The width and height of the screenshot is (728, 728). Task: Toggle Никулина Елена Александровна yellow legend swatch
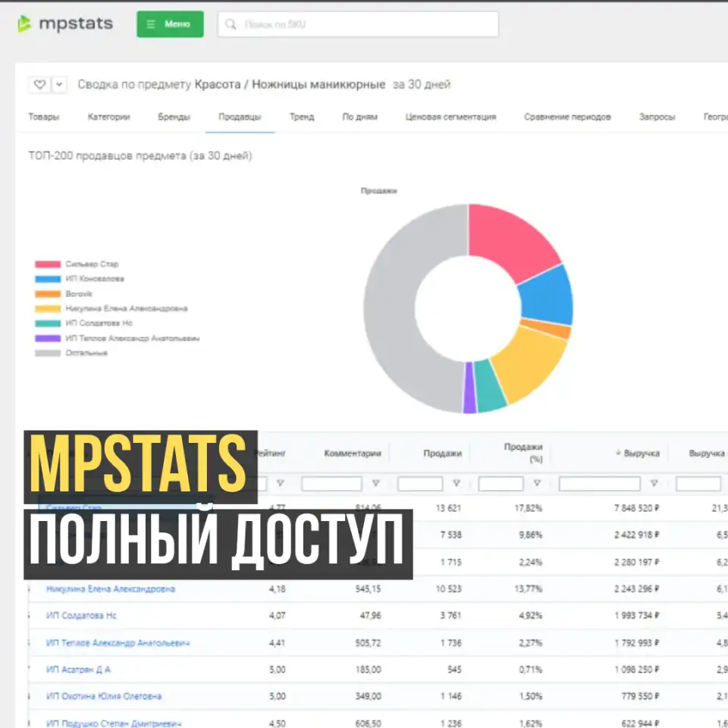tap(48, 309)
